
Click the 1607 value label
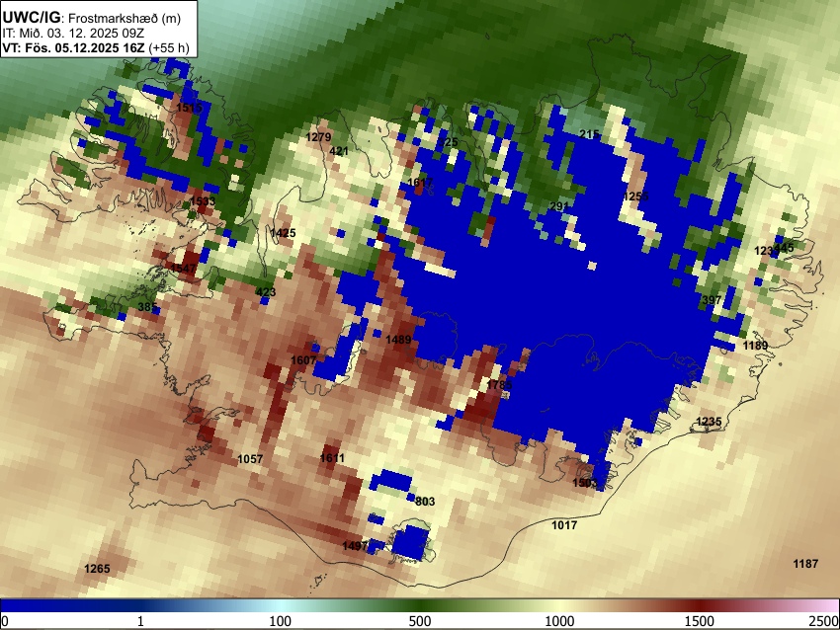[x=303, y=360]
